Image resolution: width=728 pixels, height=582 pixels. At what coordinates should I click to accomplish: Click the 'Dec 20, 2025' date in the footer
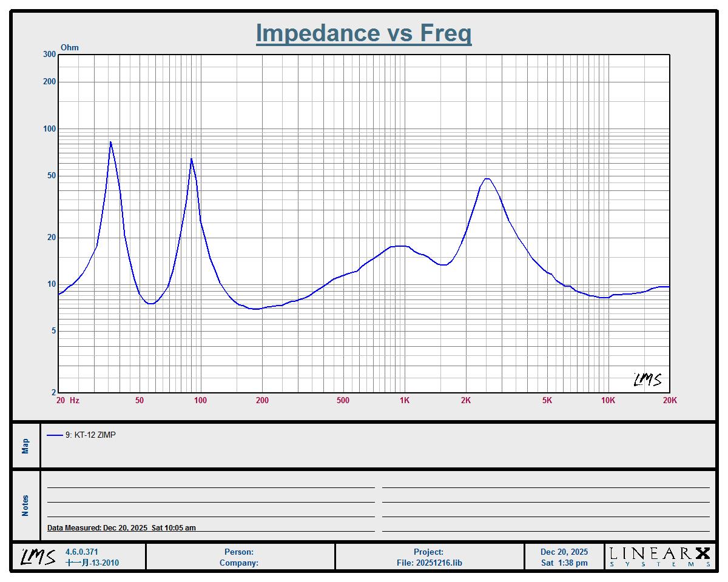564,552
